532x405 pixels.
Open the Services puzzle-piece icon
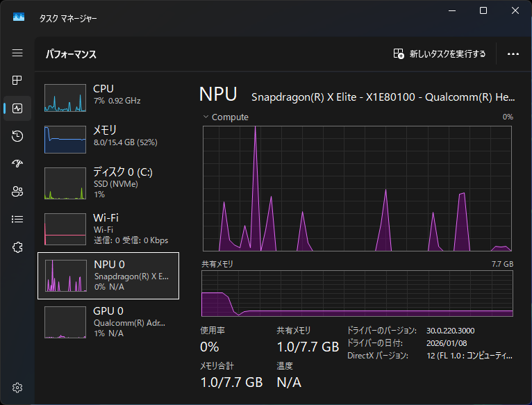click(17, 247)
